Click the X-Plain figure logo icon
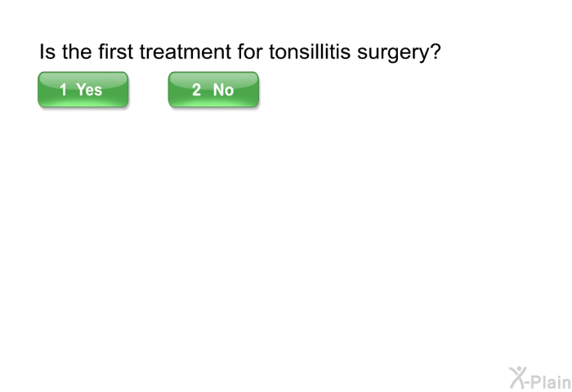 [517, 376]
